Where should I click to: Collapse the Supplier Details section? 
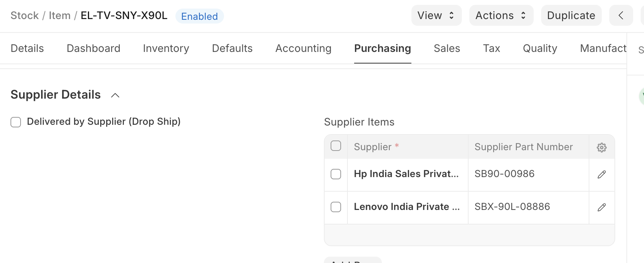pyautogui.click(x=115, y=95)
